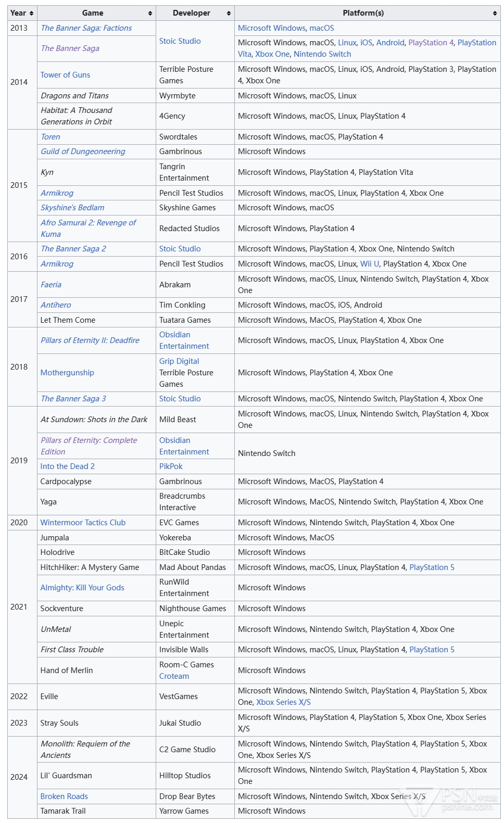Select the Kyn game title
Screen dimensions: 504x823
tap(47, 172)
